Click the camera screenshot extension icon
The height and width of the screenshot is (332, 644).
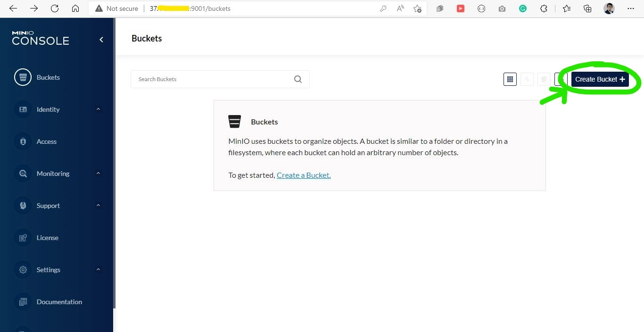coord(502,8)
